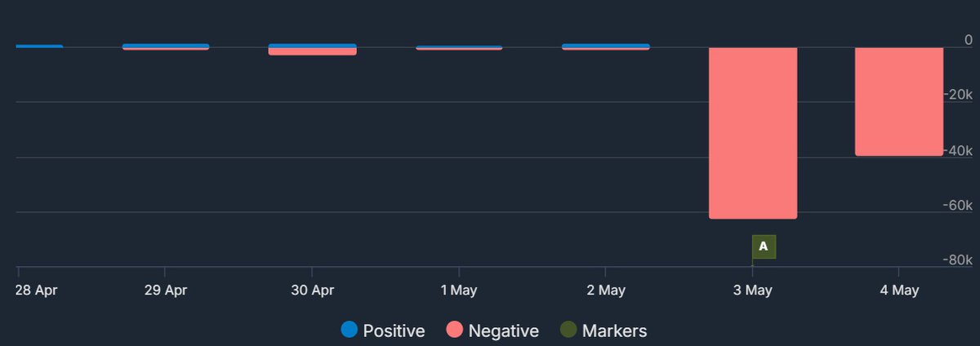The height and width of the screenshot is (346, 980).
Task: Click the 1 May bar
Action: (458, 48)
